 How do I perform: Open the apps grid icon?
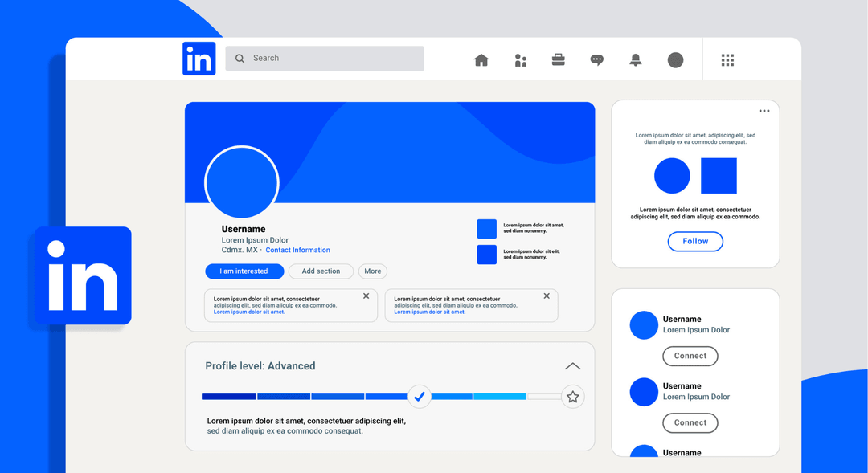click(x=727, y=59)
